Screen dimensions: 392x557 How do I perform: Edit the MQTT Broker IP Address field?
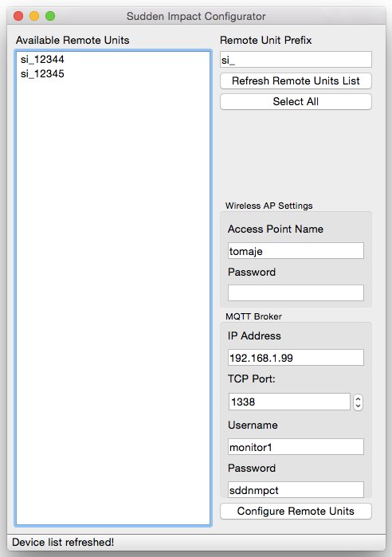296,357
